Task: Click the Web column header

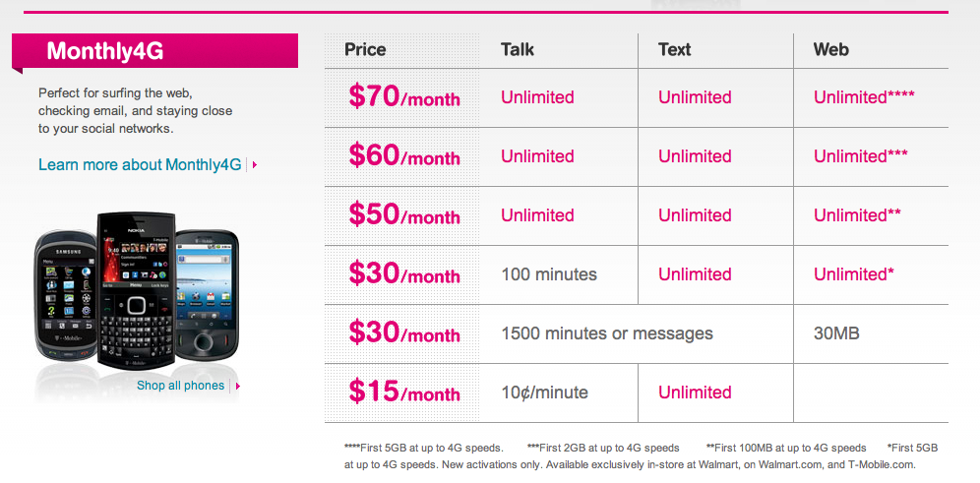Action: [831, 49]
